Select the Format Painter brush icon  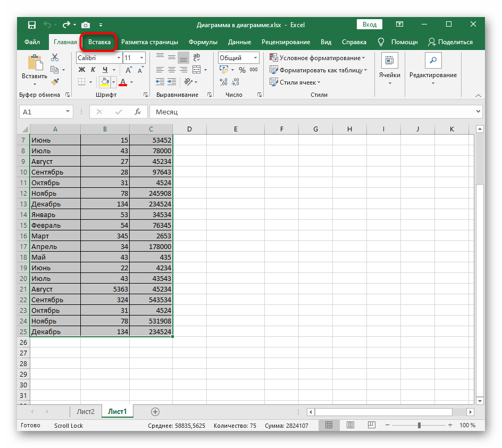[55, 81]
